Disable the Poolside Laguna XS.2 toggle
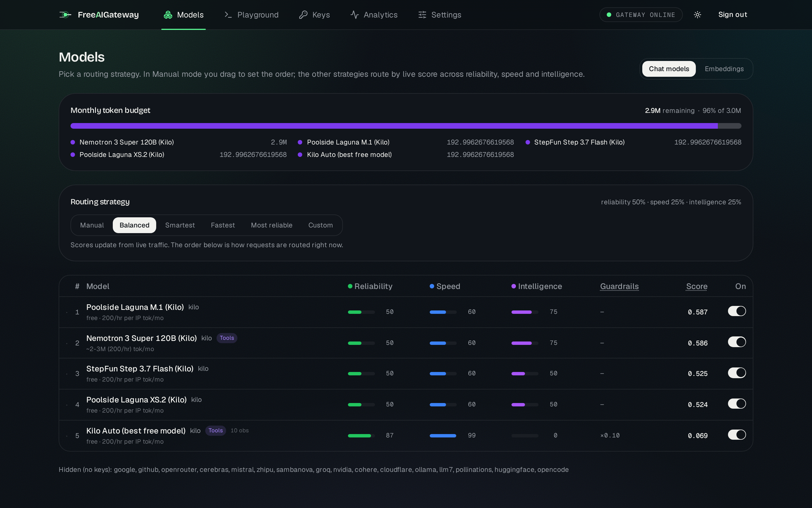 coord(737,404)
